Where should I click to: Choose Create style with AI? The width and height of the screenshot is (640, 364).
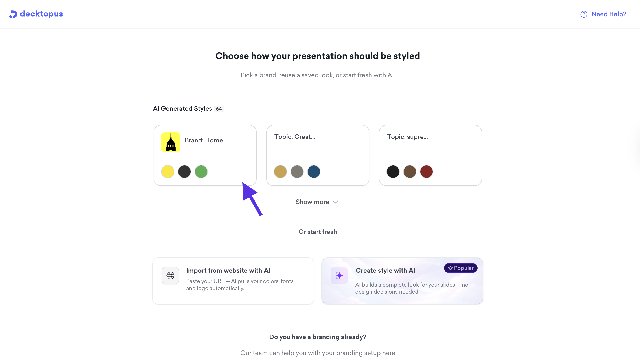click(x=402, y=281)
